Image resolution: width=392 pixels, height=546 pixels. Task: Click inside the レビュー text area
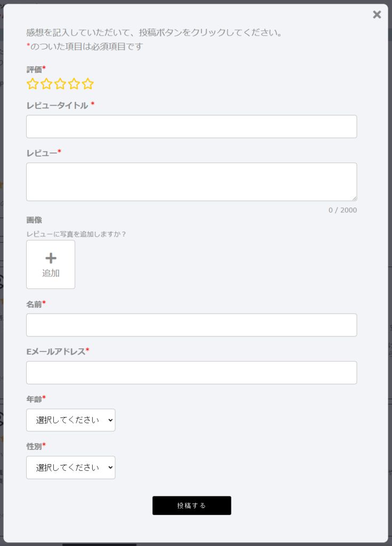coord(191,182)
